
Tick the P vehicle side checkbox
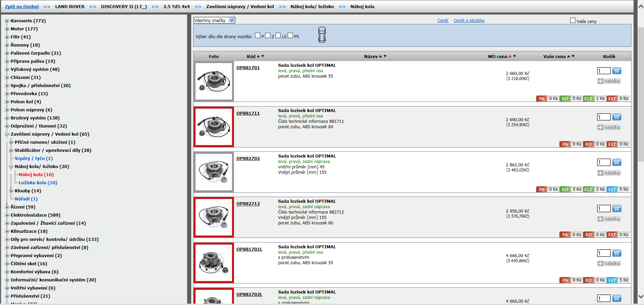(x=258, y=36)
